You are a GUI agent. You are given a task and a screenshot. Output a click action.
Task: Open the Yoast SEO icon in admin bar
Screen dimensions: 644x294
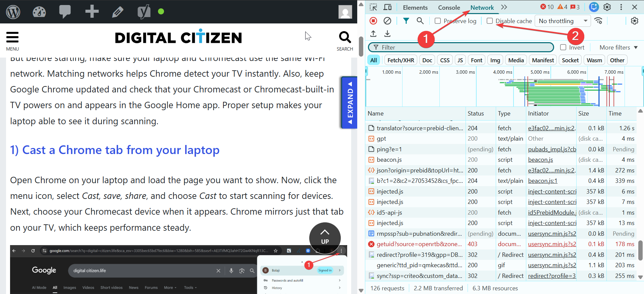point(144,12)
